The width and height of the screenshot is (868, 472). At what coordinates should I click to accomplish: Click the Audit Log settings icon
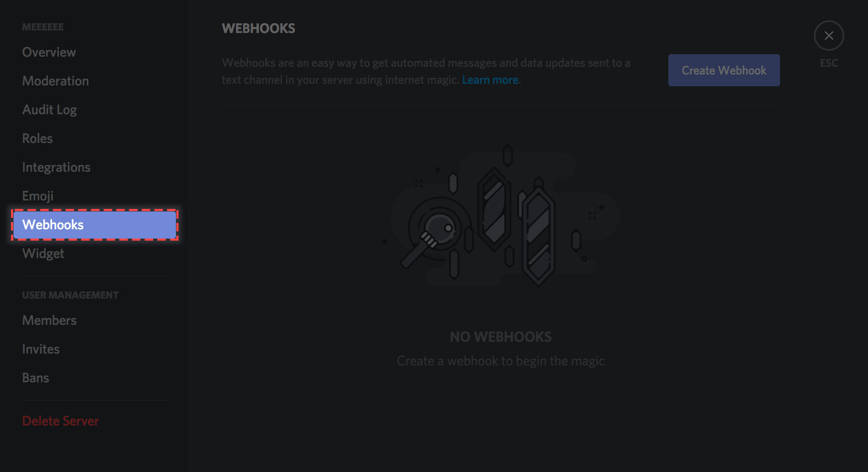tap(49, 109)
